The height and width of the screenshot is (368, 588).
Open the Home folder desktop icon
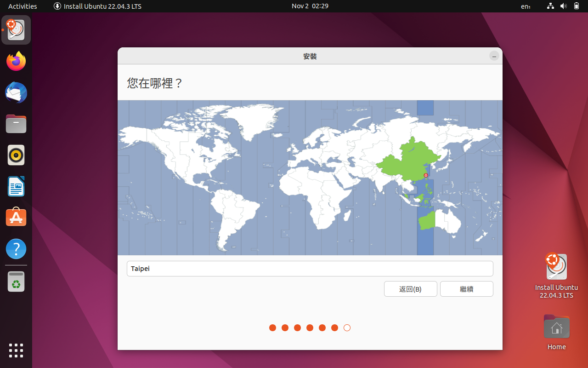click(x=556, y=333)
